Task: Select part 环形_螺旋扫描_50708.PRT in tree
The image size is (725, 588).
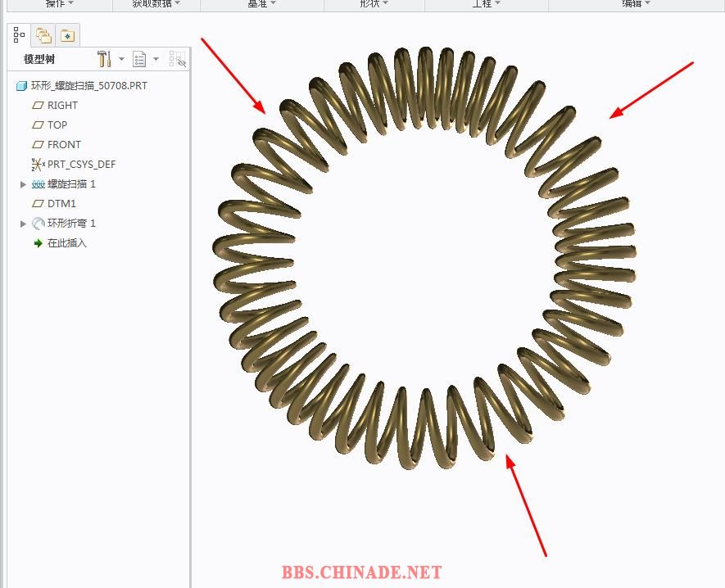Action: pyautogui.click(x=88, y=86)
